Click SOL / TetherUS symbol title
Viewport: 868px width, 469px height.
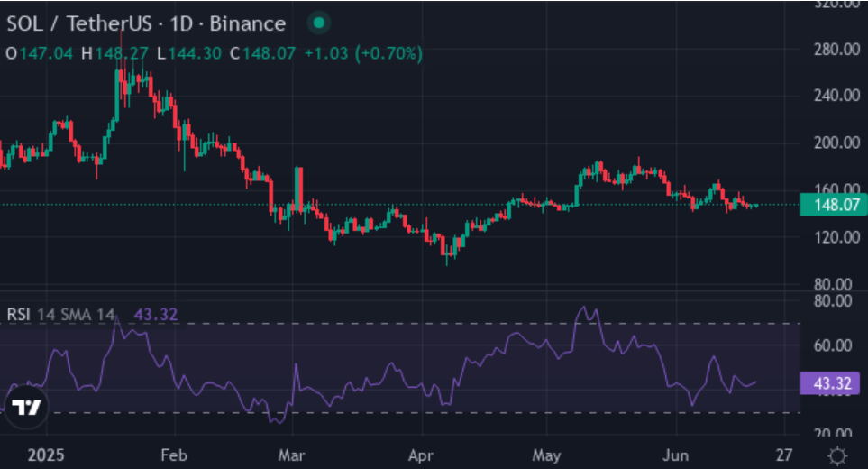click(146, 23)
